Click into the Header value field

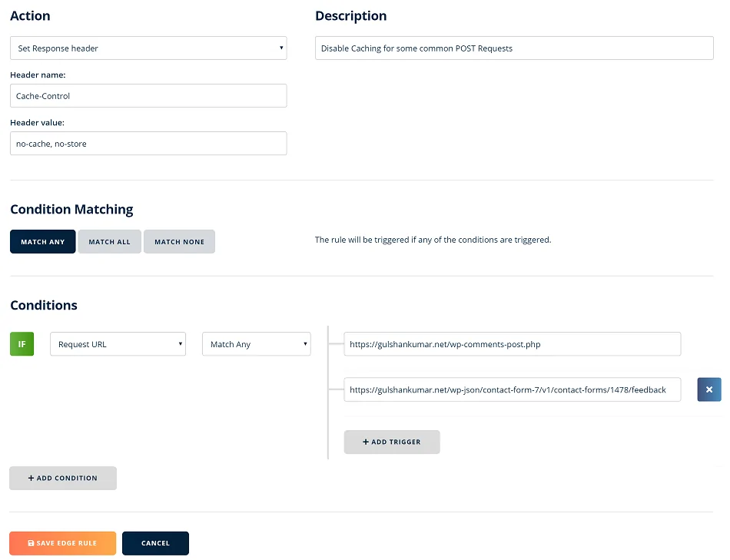(x=148, y=144)
